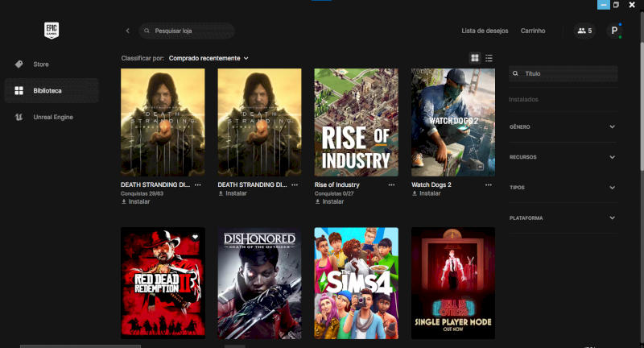Click the Unreal Engine logo icon
This screenshot has height=348, width=644.
(x=19, y=117)
